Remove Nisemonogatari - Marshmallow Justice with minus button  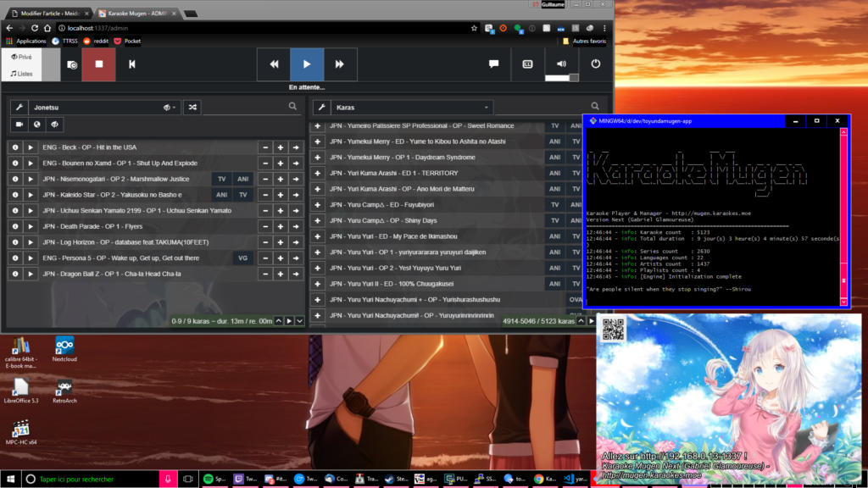coord(265,180)
